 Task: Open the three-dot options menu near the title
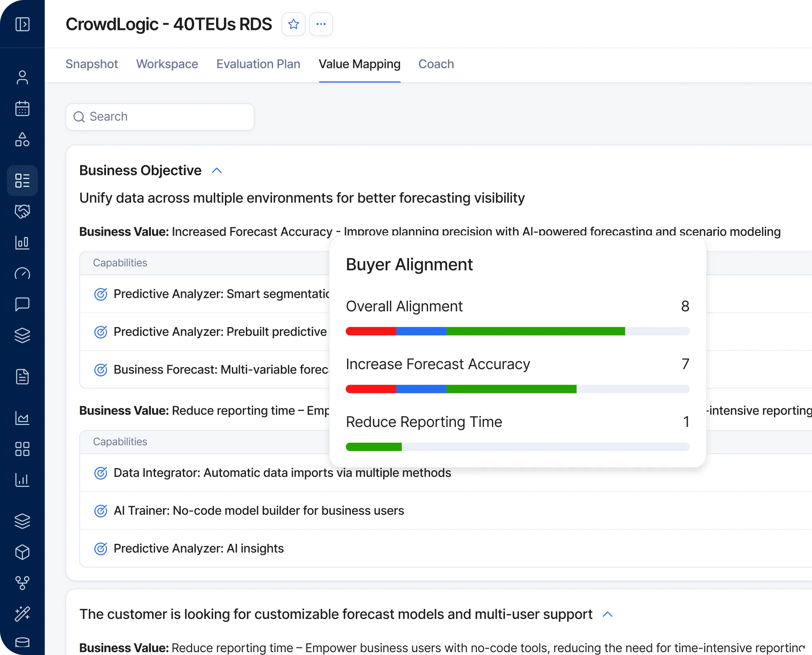click(x=320, y=24)
